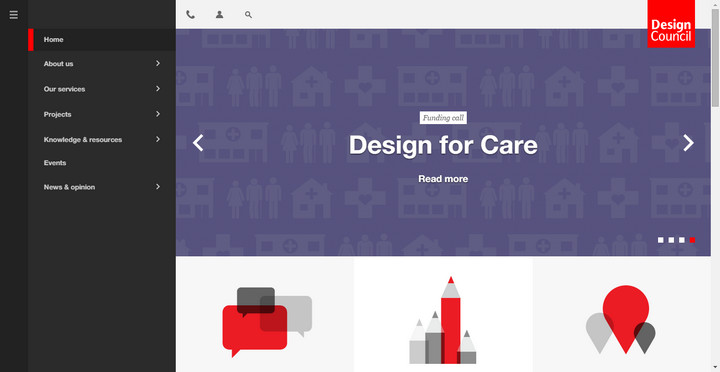Open the Design for Care headline
The height and width of the screenshot is (372, 720).
tap(443, 145)
